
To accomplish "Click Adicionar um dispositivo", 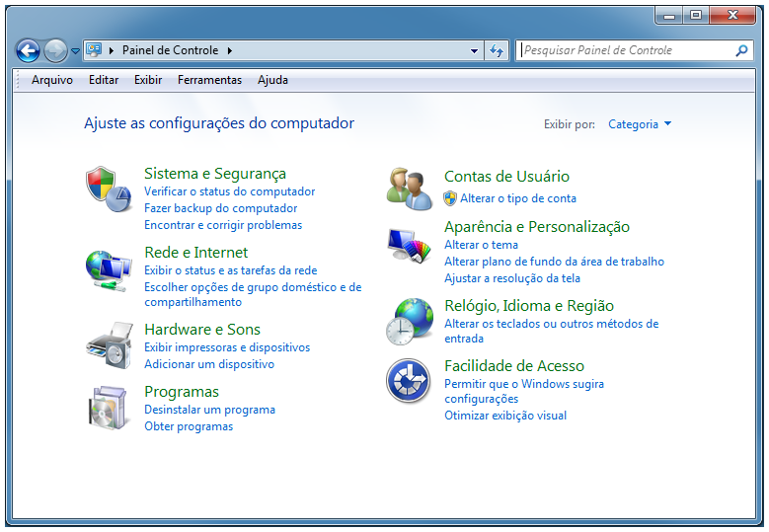I will (x=209, y=364).
